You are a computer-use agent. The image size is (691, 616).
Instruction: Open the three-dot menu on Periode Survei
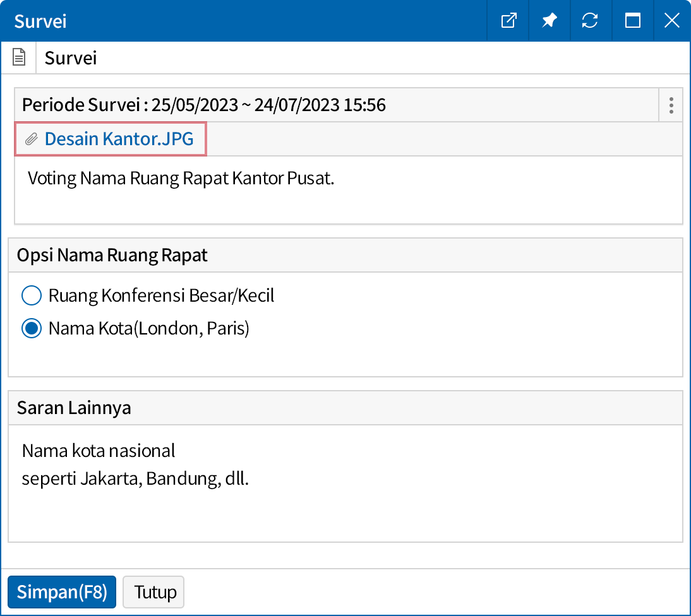click(x=671, y=105)
